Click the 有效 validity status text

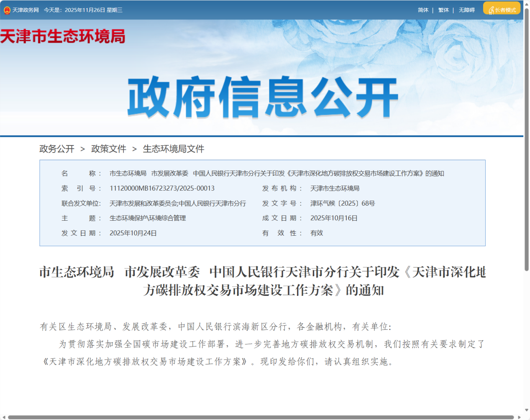tap(316, 233)
